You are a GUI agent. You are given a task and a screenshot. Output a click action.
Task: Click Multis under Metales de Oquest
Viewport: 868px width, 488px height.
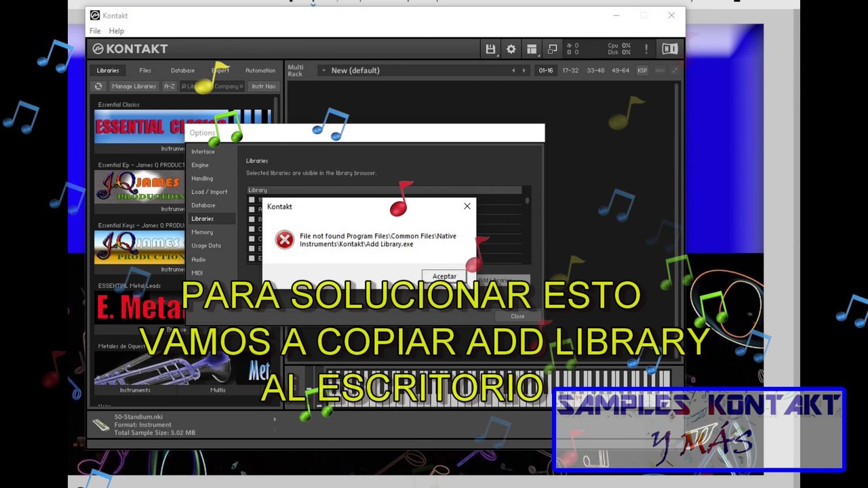(x=218, y=390)
